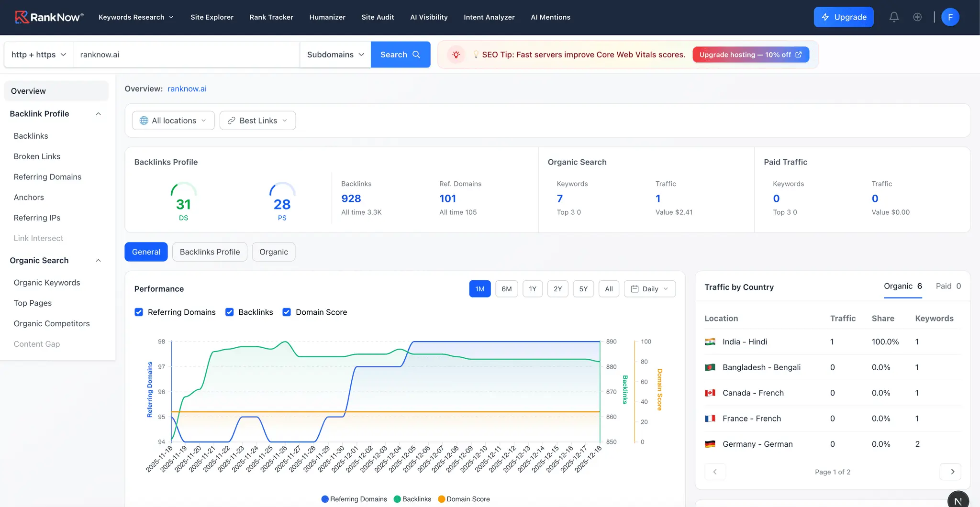Switch to the Backlinks Profile tab
Image resolution: width=980 pixels, height=507 pixels.
[x=210, y=252]
